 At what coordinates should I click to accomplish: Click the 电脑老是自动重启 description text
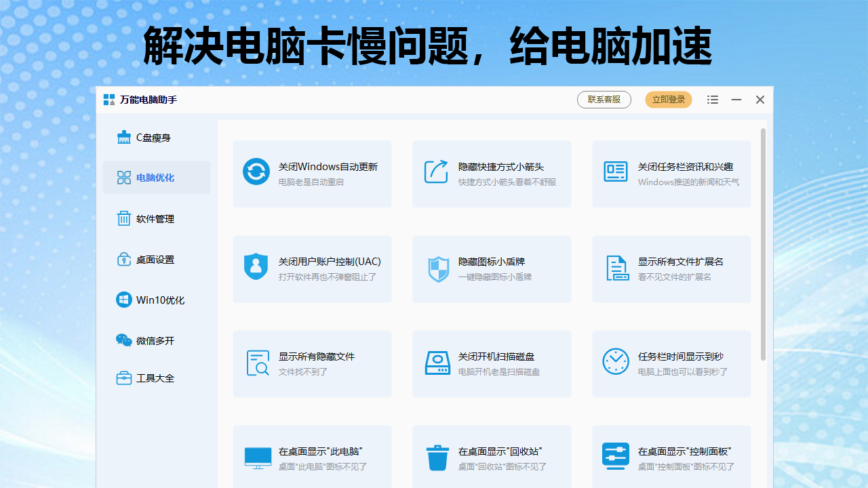311,182
